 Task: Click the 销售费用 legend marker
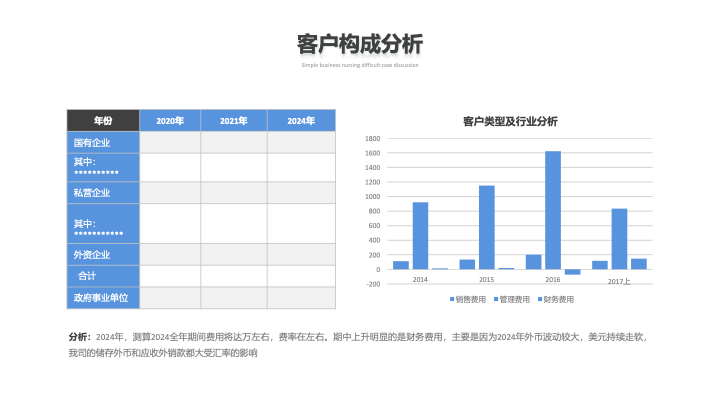(x=452, y=299)
